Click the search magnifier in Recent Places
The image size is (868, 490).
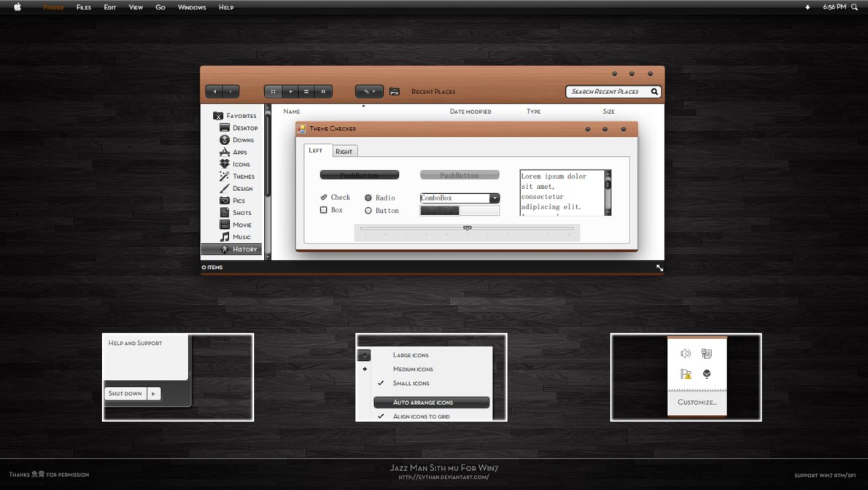click(x=654, y=92)
